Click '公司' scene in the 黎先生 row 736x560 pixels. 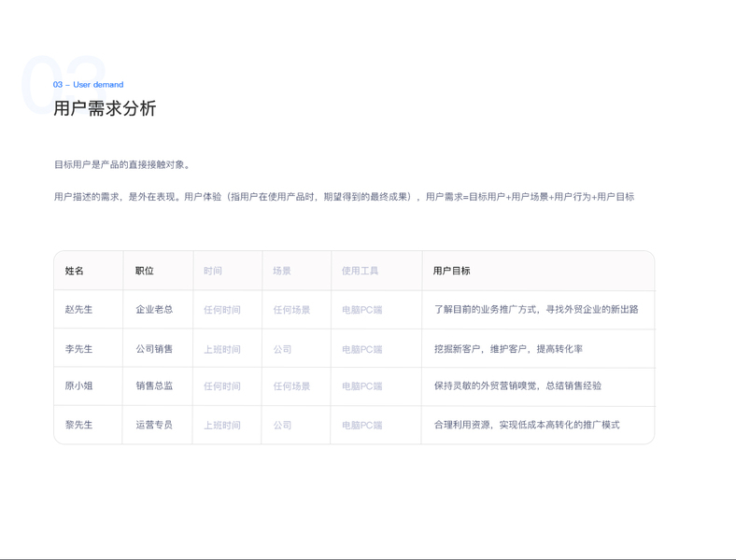[283, 426]
